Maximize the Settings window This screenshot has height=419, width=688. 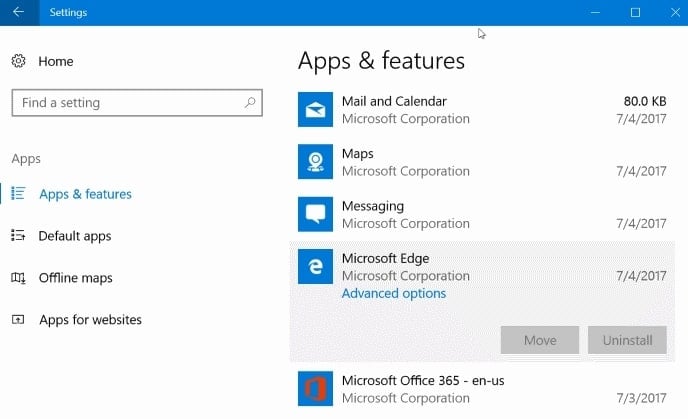click(635, 13)
